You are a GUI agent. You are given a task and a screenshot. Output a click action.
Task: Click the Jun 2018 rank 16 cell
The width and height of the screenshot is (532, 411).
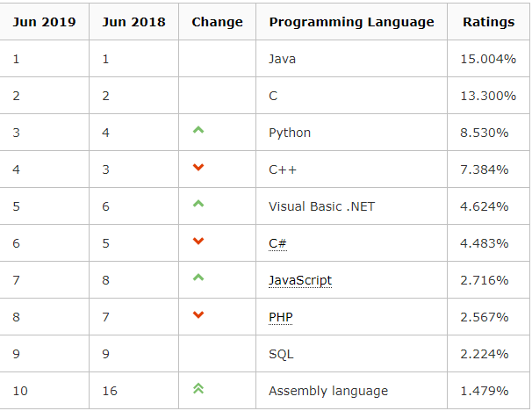coord(133,391)
